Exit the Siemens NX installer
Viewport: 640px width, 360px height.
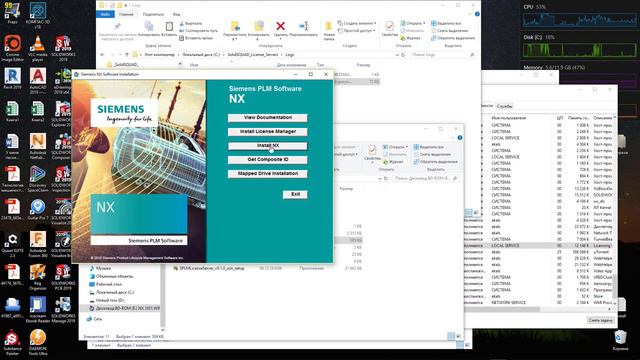[x=295, y=194]
